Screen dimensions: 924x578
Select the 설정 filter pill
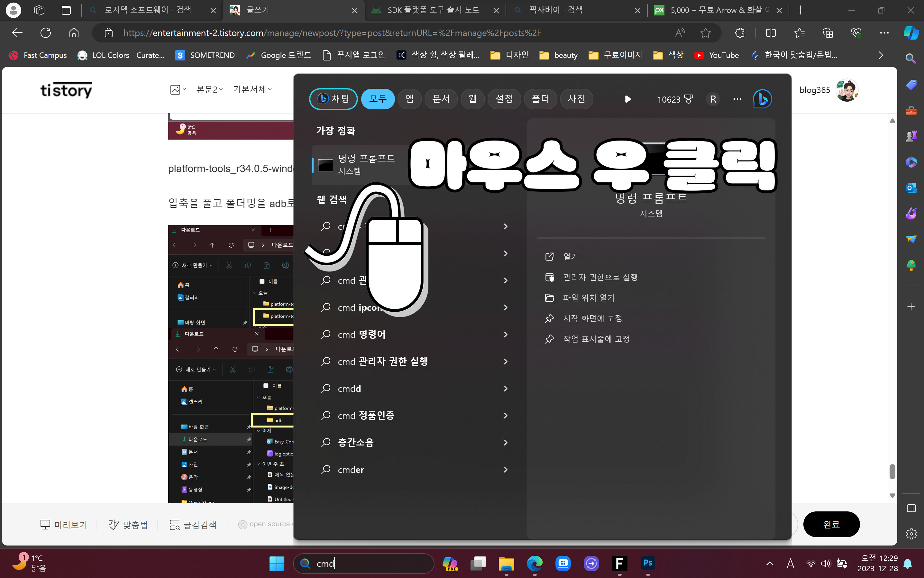pos(504,99)
